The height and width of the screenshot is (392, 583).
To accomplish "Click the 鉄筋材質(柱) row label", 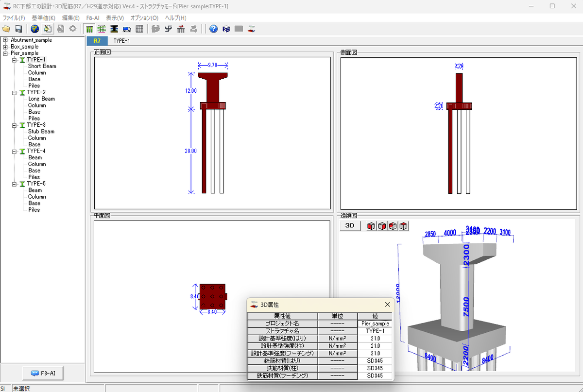I will [282, 368].
